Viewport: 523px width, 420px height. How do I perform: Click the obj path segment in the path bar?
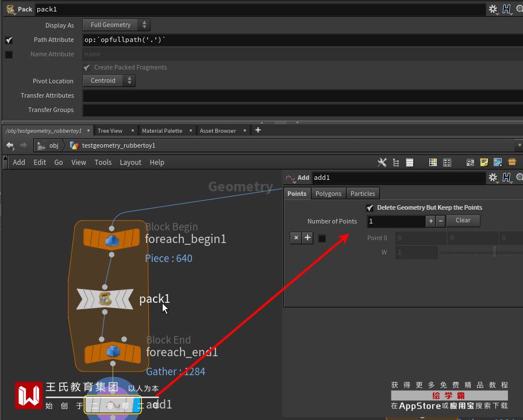tap(49, 146)
